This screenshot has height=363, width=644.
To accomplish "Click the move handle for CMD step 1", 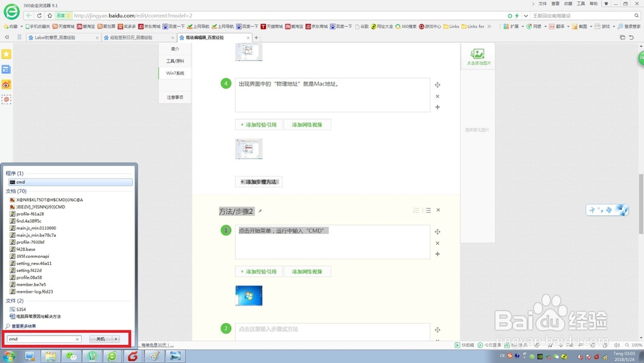I will click(x=437, y=231).
